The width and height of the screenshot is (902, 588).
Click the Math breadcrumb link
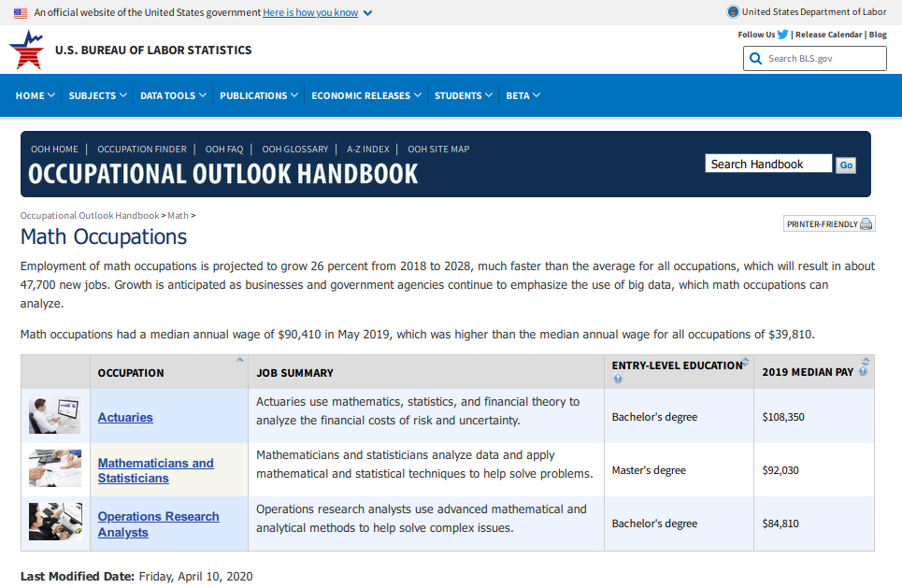tap(179, 215)
